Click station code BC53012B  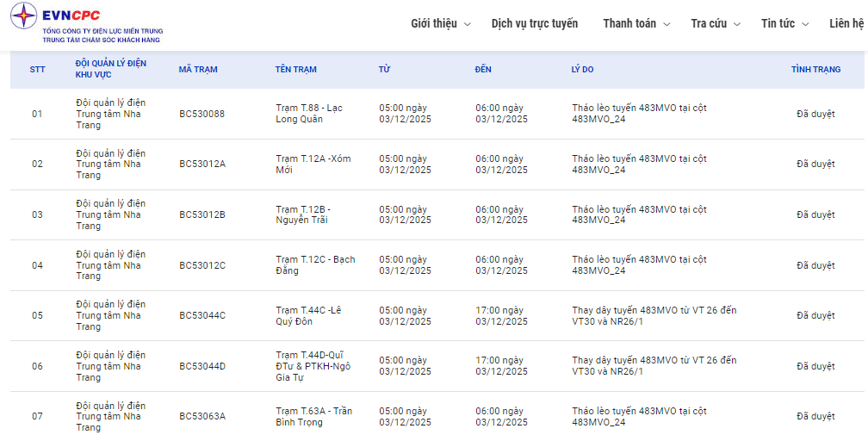coord(202,214)
